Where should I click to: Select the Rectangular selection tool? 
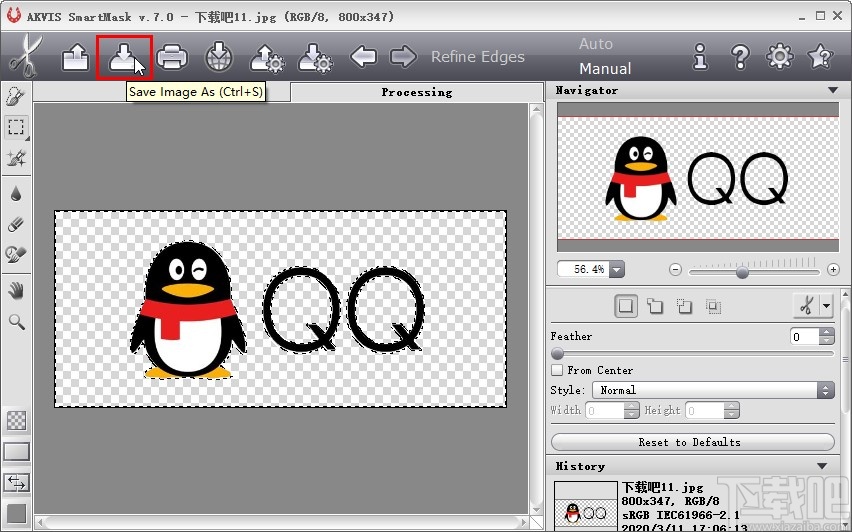16,127
